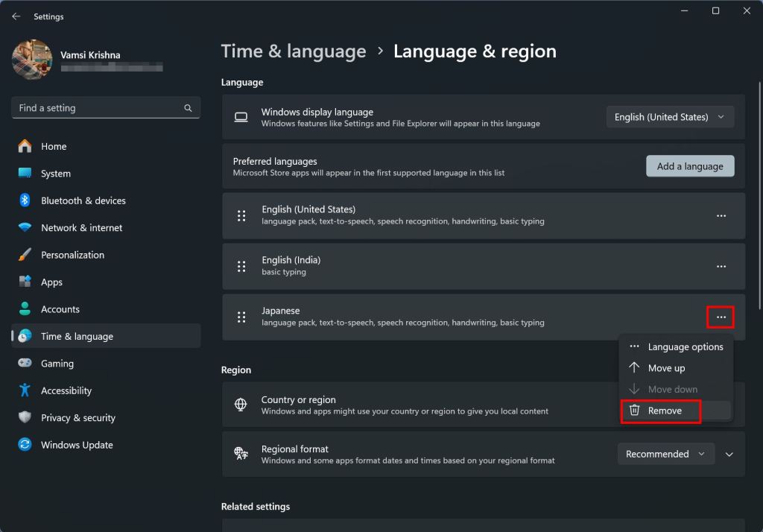Expand the Regional format section chevron
The image size is (763, 532).
729,454
